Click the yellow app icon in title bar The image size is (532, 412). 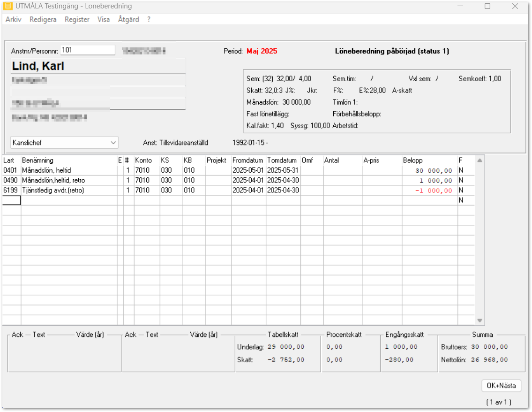click(x=8, y=6)
